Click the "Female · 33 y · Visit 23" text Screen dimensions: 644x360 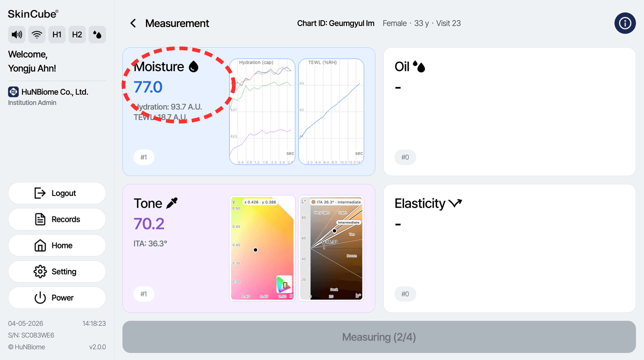click(422, 23)
